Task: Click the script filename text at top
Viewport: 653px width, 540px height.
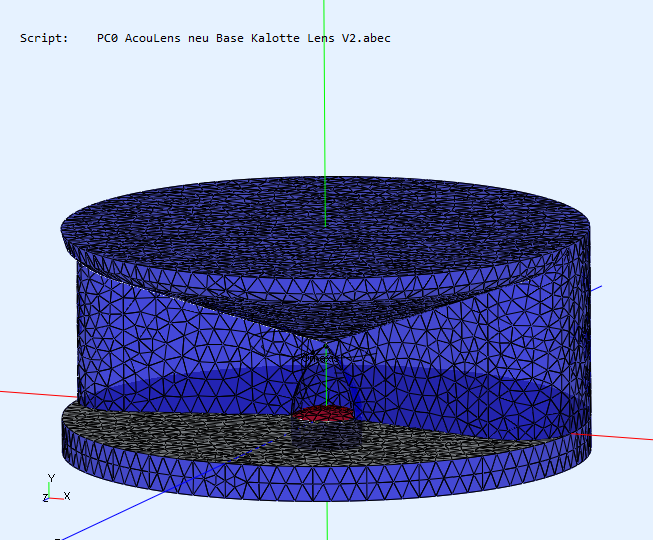Action: (243, 38)
